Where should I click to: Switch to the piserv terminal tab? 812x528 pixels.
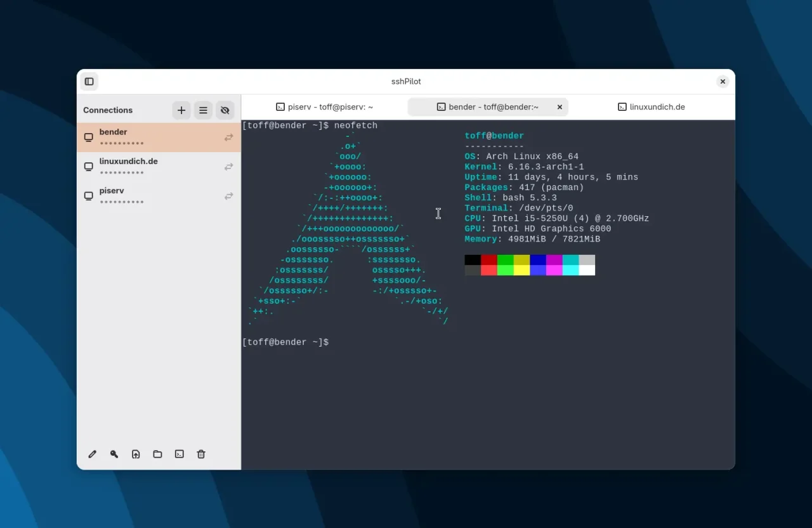pyautogui.click(x=330, y=106)
